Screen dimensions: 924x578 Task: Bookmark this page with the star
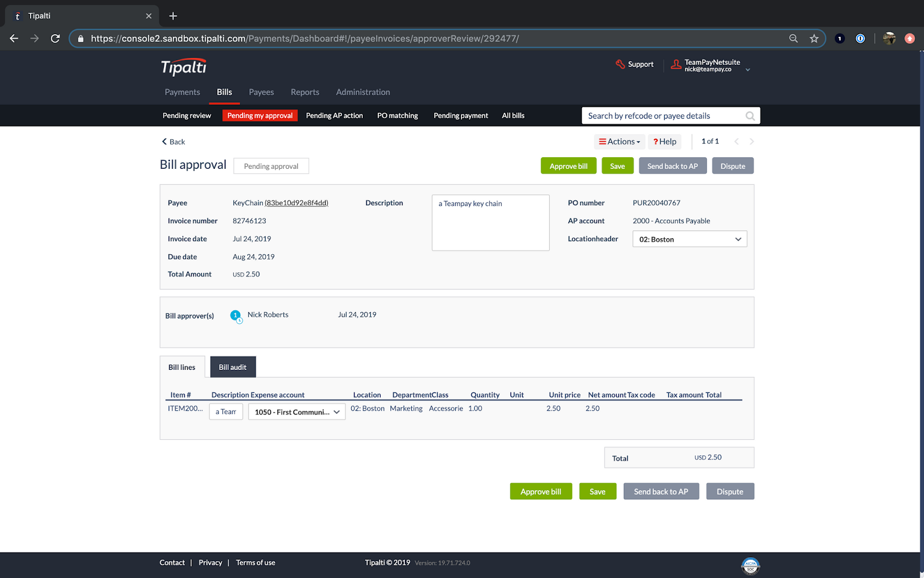coord(814,39)
